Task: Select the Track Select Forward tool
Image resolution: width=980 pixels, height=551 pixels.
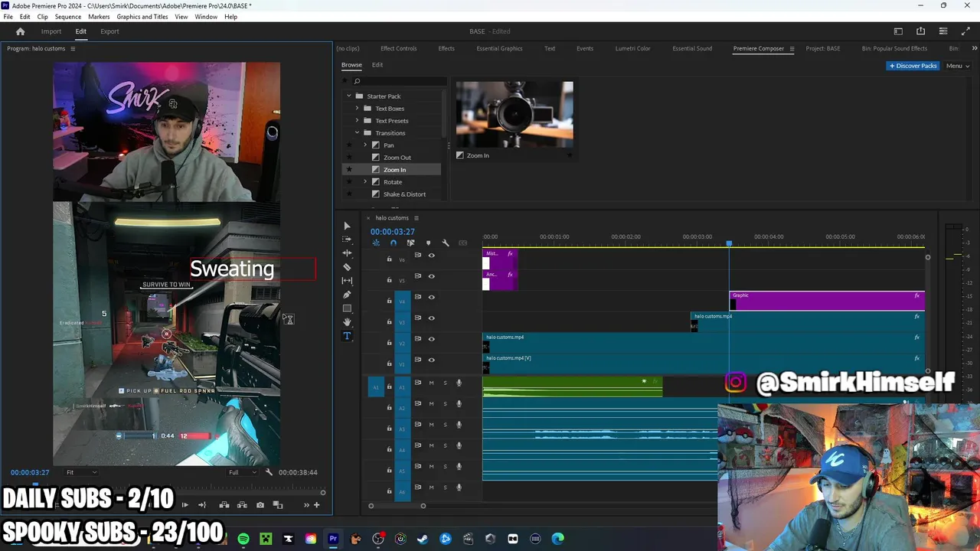Action: (x=347, y=239)
